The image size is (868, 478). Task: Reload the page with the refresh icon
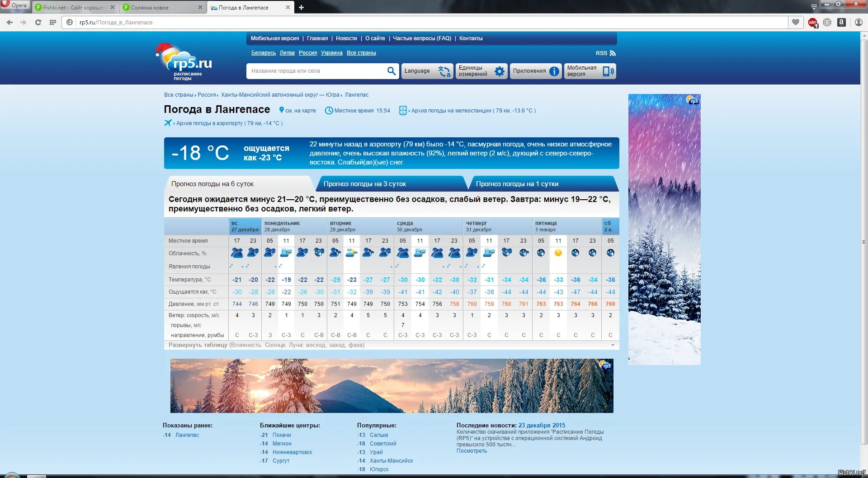click(x=38, y=22)
